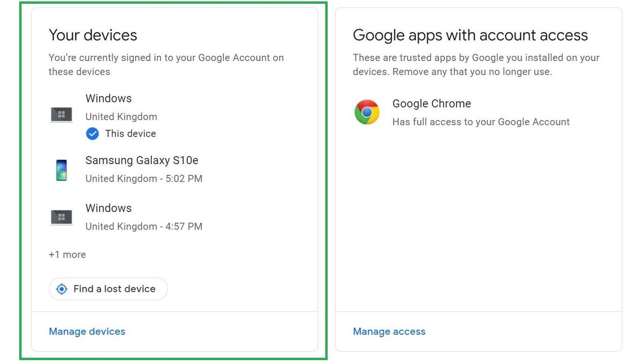
Task: Open Google Chrome app icon in account access panel
Action: [367, 112]
